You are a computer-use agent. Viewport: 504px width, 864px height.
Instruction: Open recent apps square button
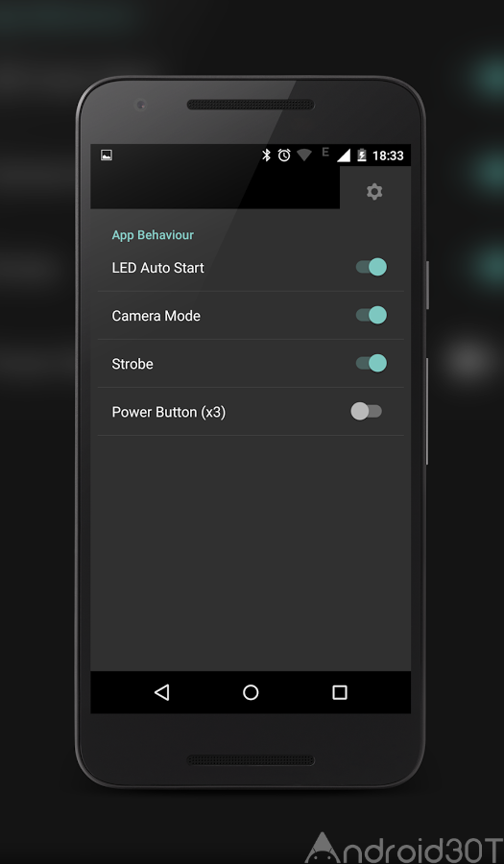340,692
